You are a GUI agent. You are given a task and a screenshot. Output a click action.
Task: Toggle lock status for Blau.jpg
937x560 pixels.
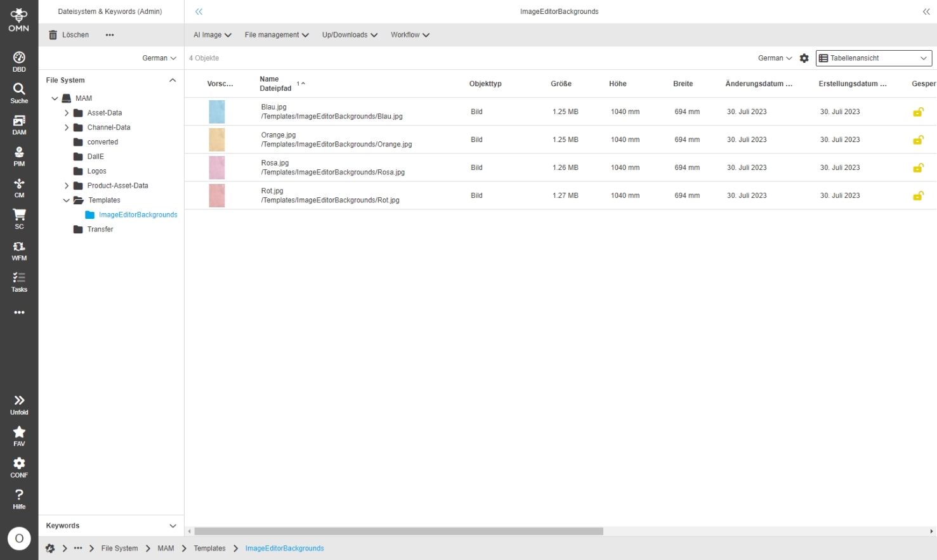pos(917,112)
